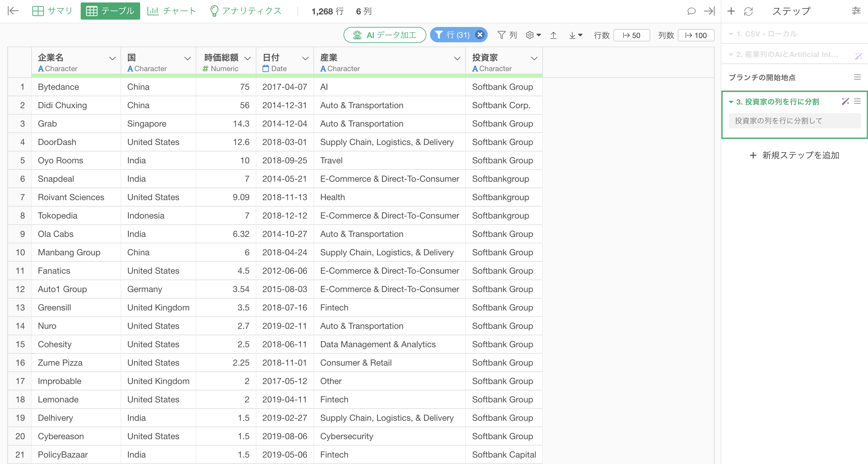Open the 時価総額 column menu

click(x=248, y=59)
